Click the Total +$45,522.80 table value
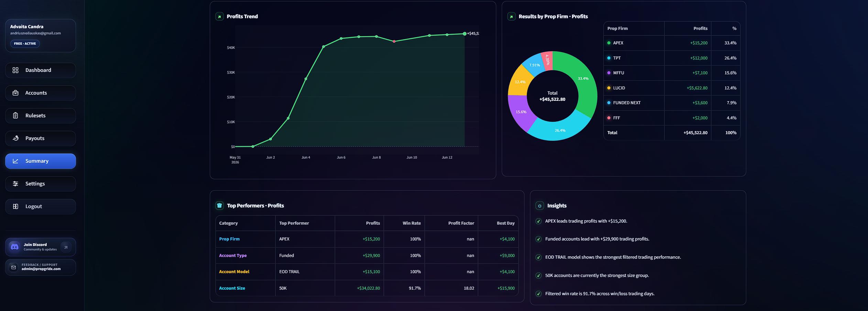Image resolution: width=868 pixels, height=311 pixels. pyautogui.click(x=695, y=133)
